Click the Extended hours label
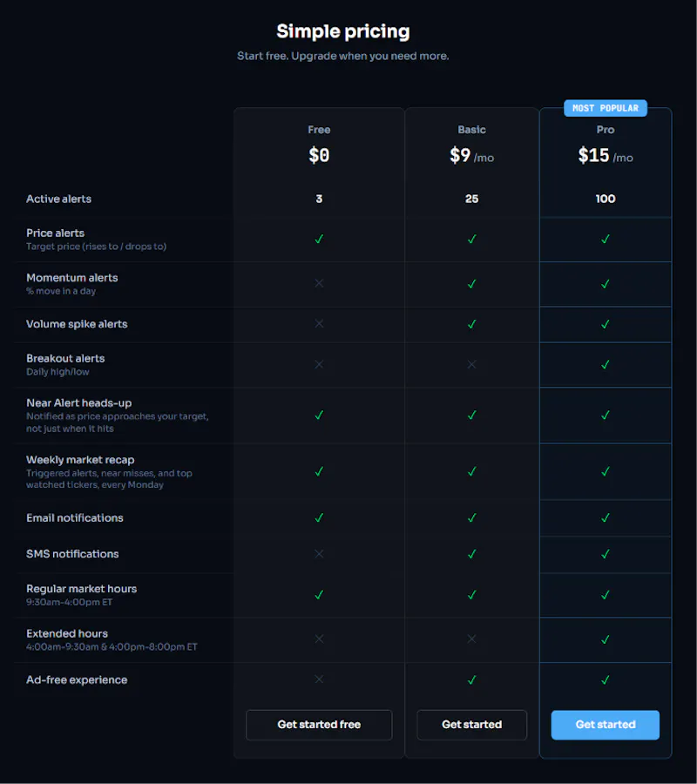 click(67, 633)
